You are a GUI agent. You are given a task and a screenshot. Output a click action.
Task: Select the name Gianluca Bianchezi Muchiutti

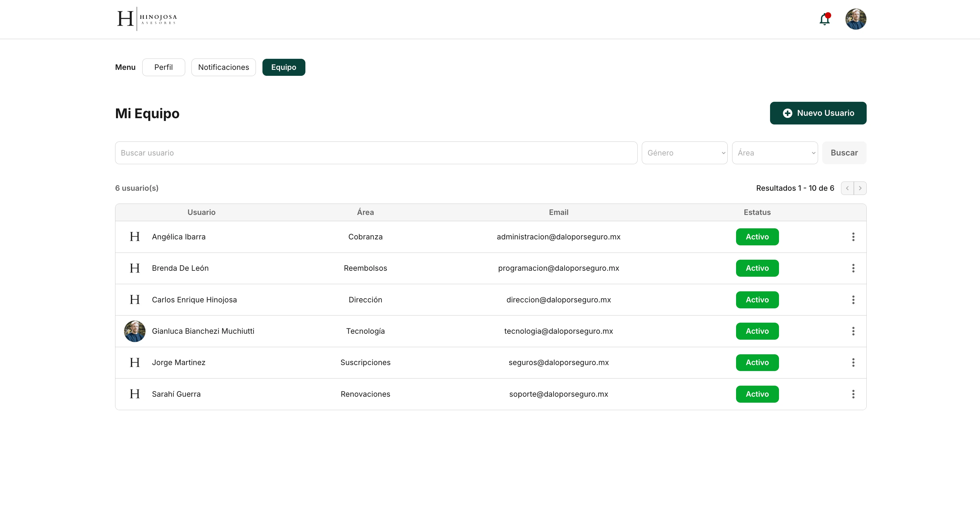203,331
